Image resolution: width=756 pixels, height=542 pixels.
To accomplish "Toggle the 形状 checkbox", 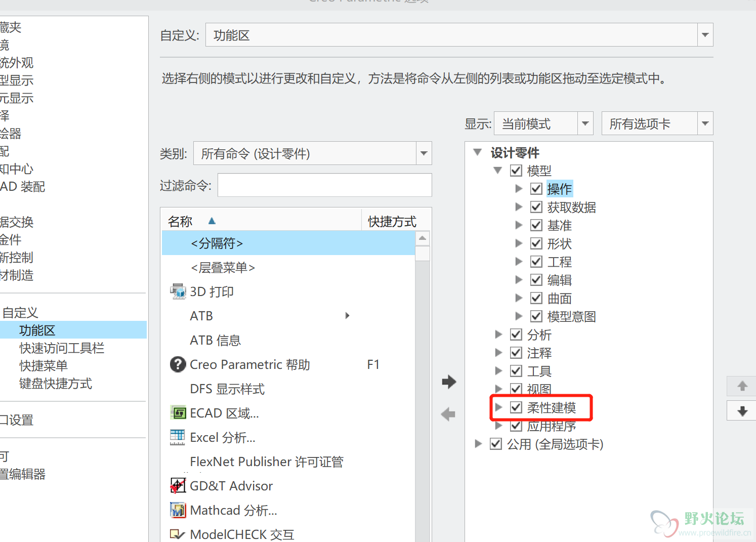I will [536, 243].
